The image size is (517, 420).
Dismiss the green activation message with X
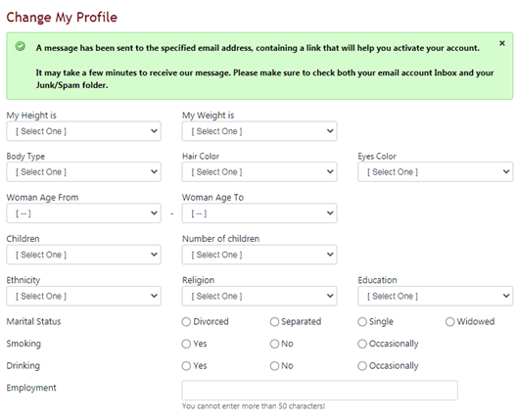click(502, 43)
